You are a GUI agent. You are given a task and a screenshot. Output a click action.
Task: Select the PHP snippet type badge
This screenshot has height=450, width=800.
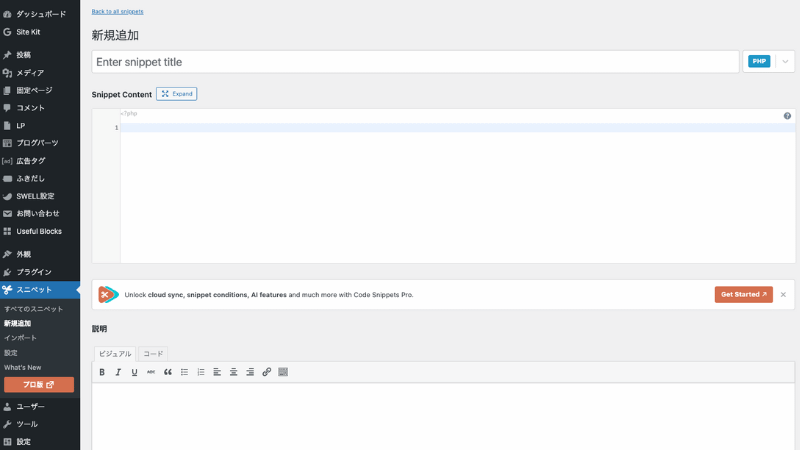(759, 61)
